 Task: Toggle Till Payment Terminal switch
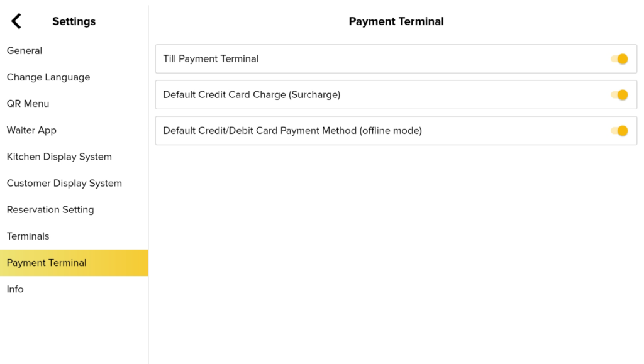tap(619, 59)
